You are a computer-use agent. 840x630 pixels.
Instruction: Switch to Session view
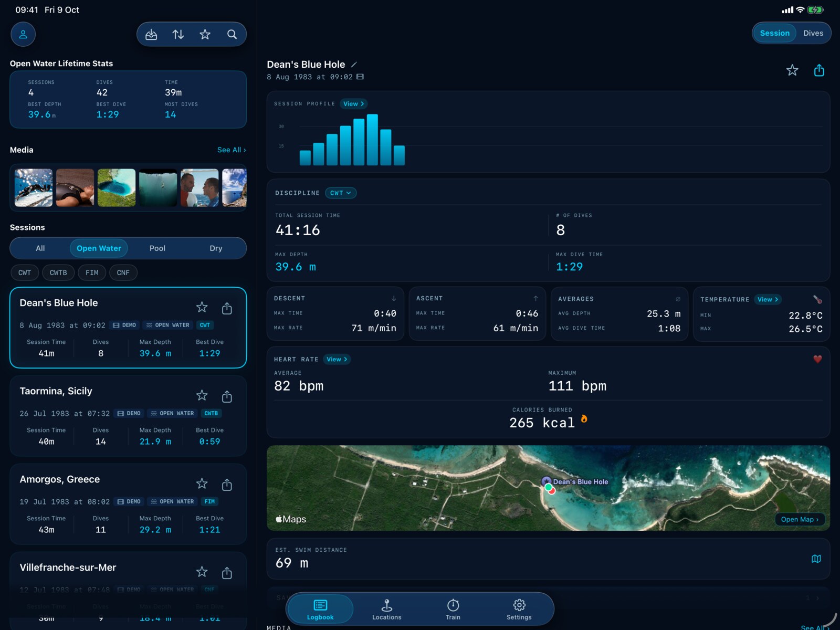pyautogui.click(x=774, y=33)
